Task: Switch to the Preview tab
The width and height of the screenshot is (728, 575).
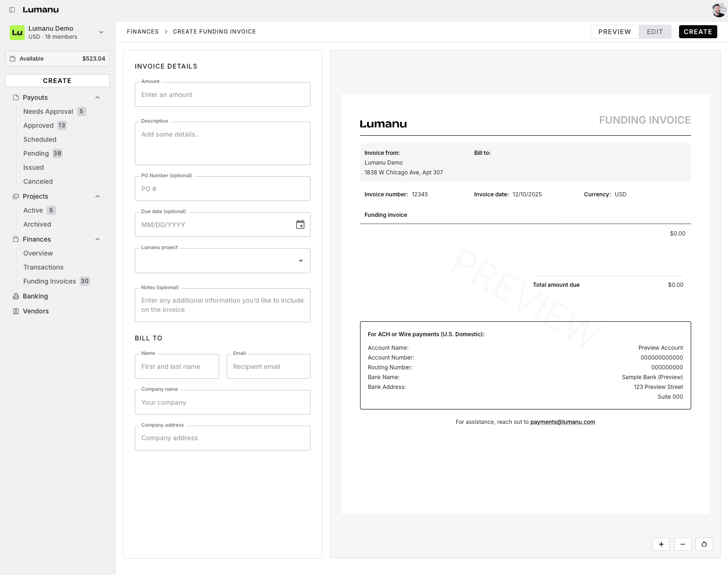Action: (x=615, y=32)
